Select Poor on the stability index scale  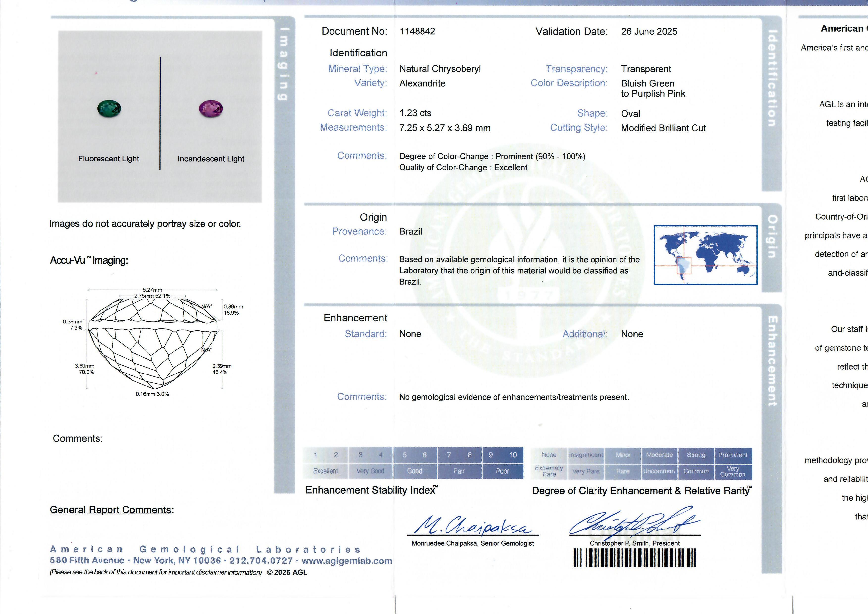click(502, 471)
